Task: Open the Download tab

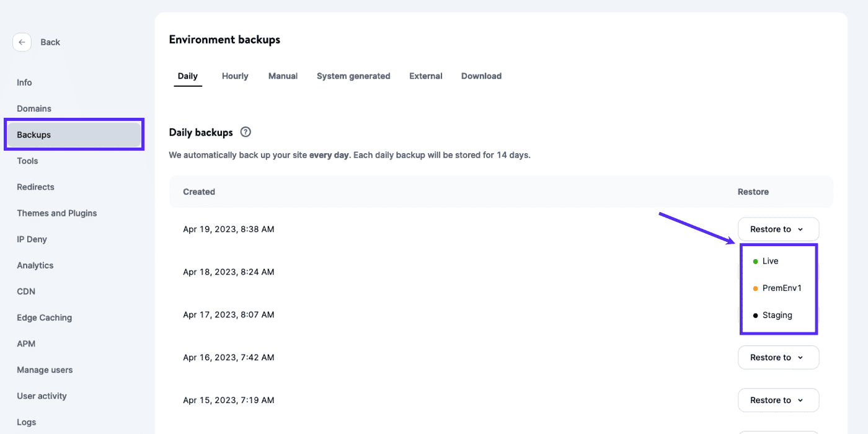Action: coord(481,76)
